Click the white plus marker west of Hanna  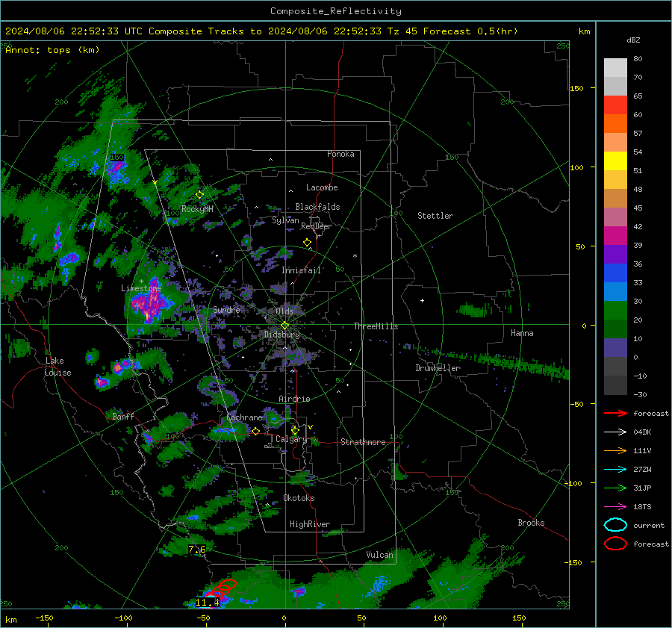pos(422,300)
